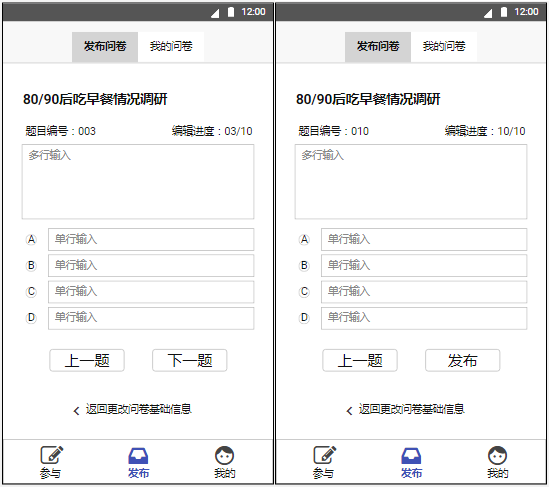Click battery icon in left phone status bar
The width and height of the screenshot is (549, 488).
[x=231, y=12]
